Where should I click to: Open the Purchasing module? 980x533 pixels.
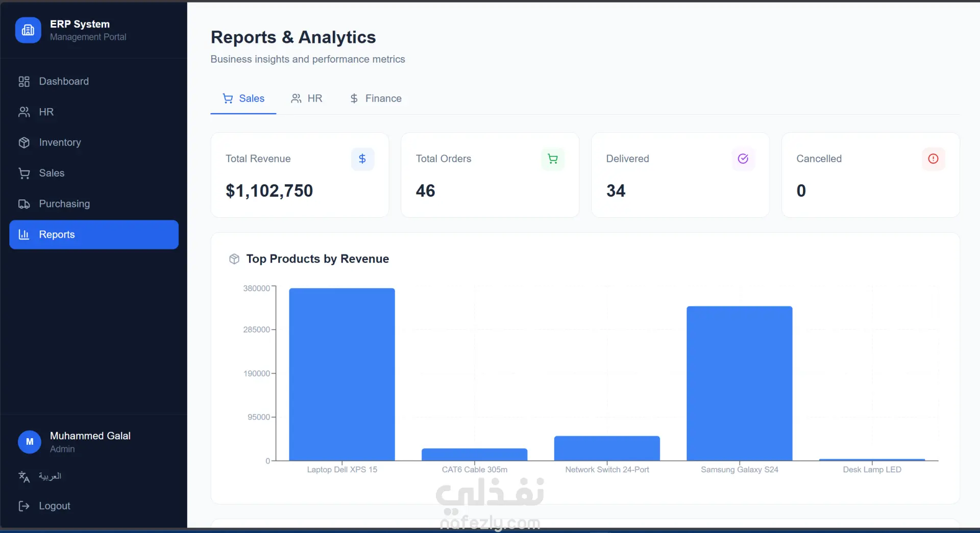(x=94, y=204)
